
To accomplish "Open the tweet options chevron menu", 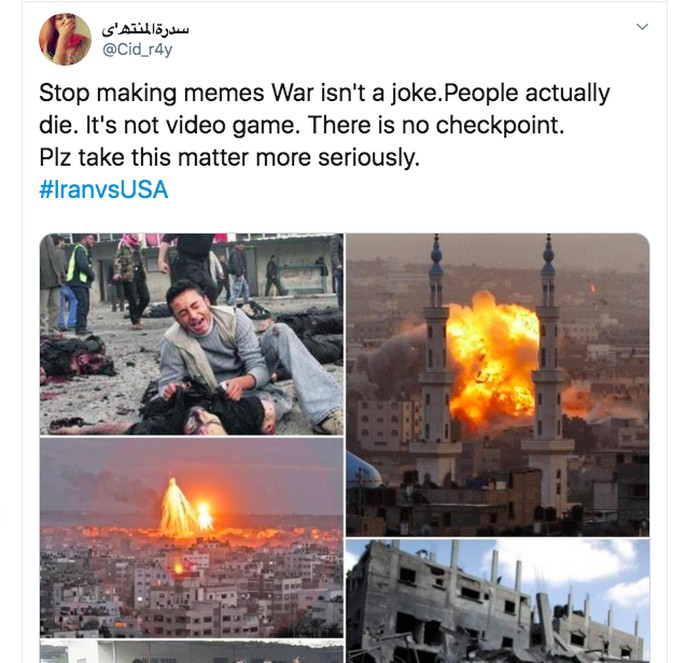I will [x=642, y=27].
